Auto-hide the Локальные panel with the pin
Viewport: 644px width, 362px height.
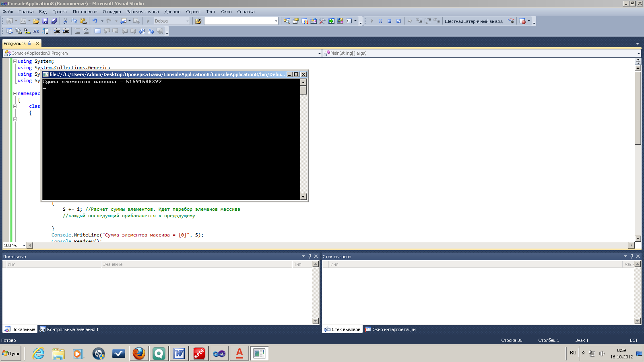click(x=310, y=256)
